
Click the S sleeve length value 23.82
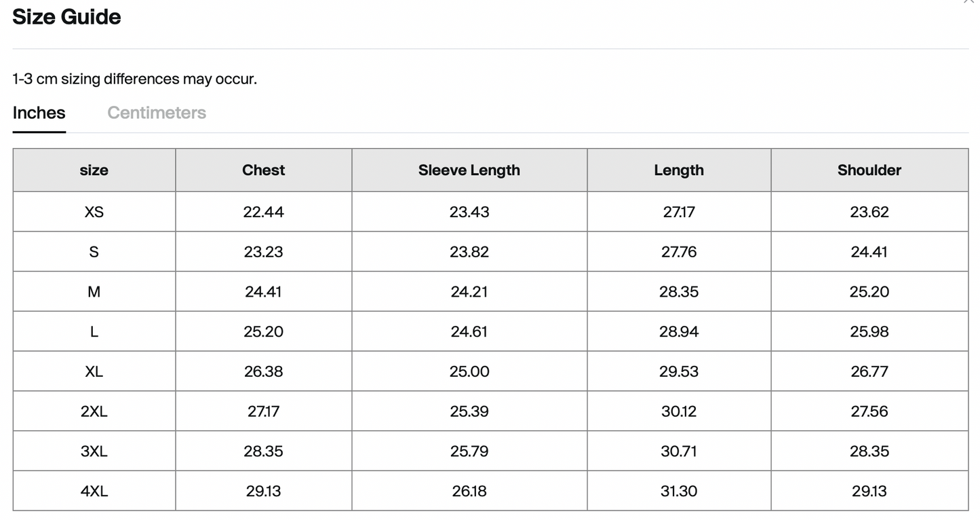tap(469, 252)
